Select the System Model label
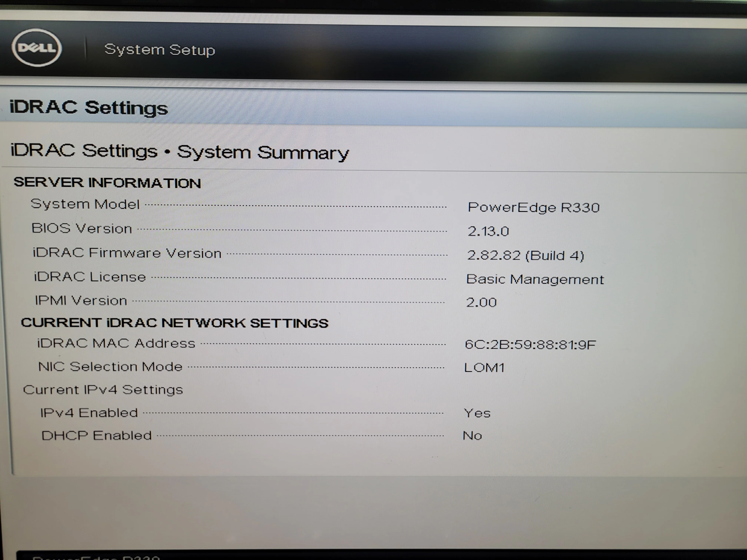 coord(85,204)
